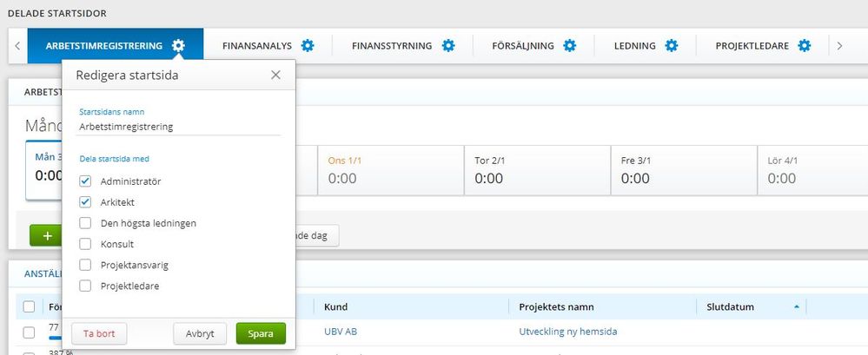This screenshot has width=868, height=355.
Task: Select the Fre 3/1 day cell
Action: tap(684, 170)
